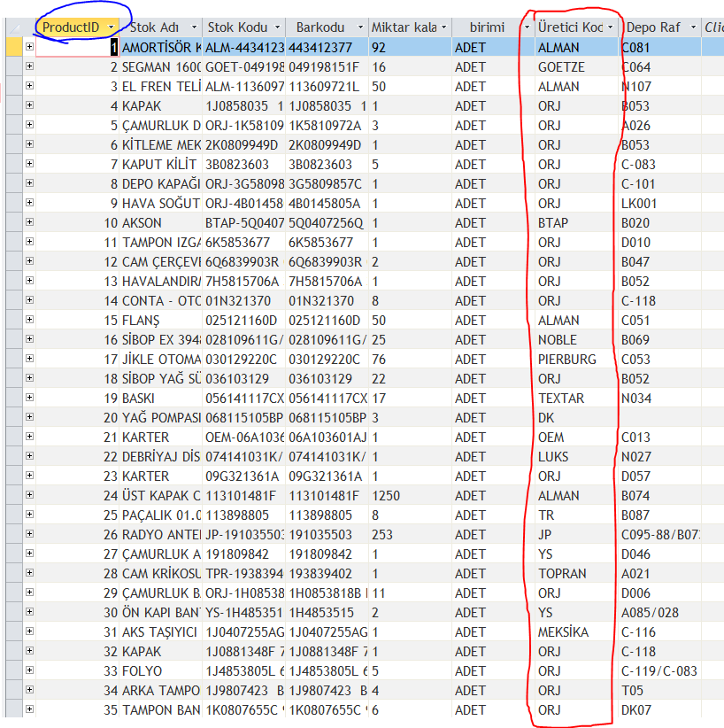This screenshot has height=728, width=724.
Task: Click the shelf code C095-88/B07 cell
Action: coord(659,534)
